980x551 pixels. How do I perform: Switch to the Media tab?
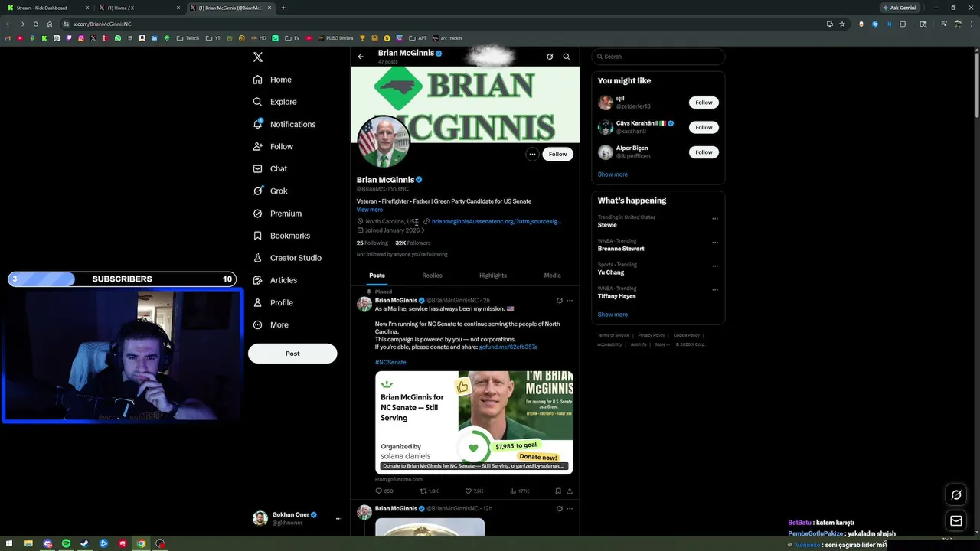552,275
